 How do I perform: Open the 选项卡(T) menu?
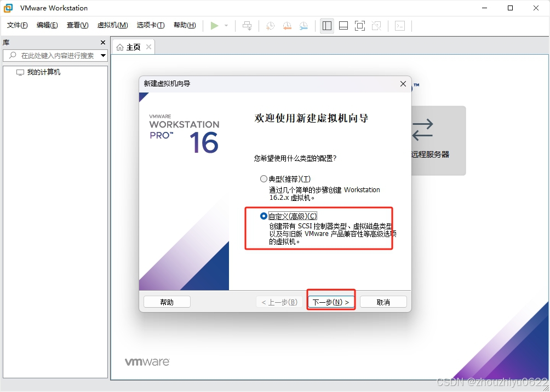click(151, 25)
